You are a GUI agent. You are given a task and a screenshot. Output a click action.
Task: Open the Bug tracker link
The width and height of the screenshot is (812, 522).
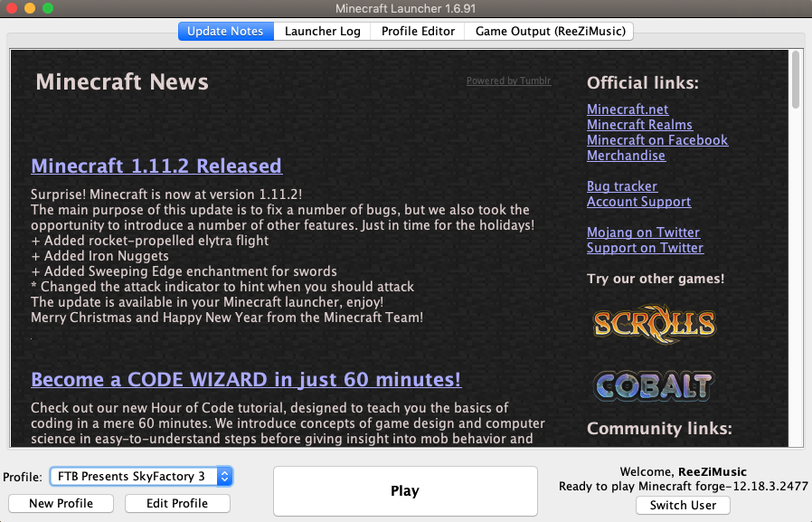coord(622,186)
